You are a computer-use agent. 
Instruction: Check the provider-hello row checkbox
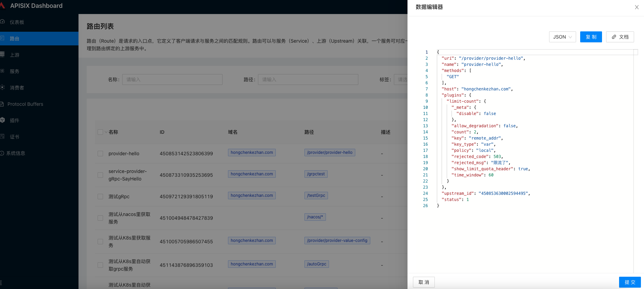coord(100,154)
